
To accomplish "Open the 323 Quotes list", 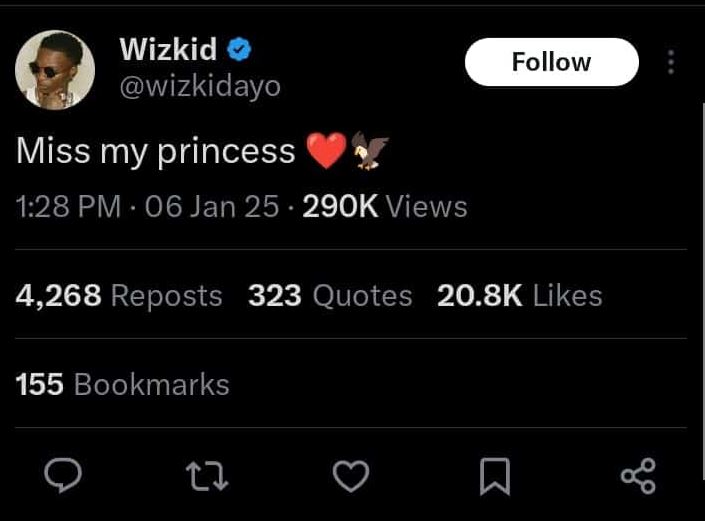I will coord(330,296).
